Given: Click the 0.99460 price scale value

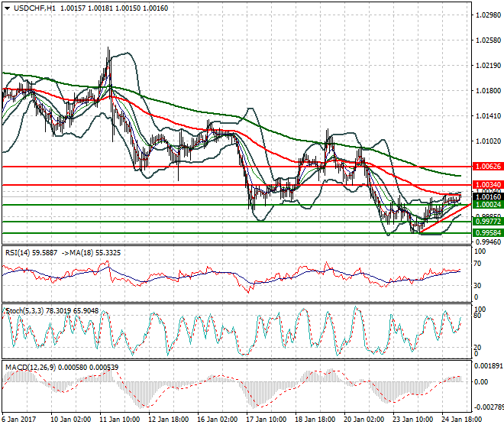Looking at the screenshot, I should tap(488, 242).
